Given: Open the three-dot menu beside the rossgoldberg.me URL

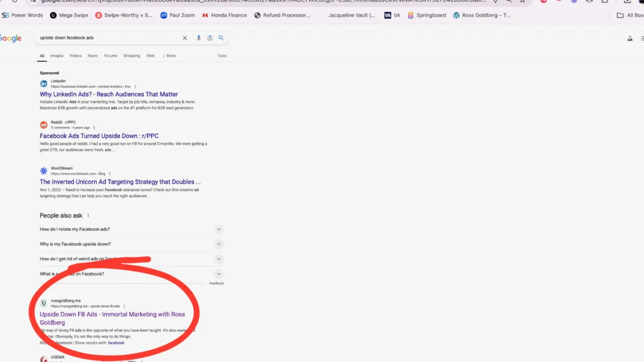Looking at the screenshot, I should click(124, 306).
